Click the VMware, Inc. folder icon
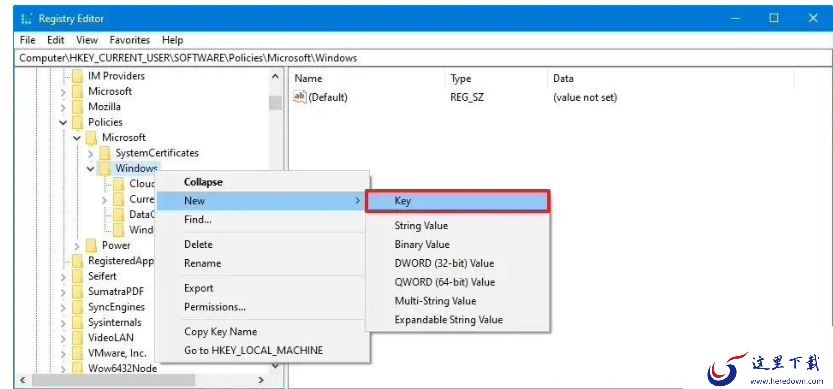The width and height of the screenshot is (833, 389). [x=78, y=353]
